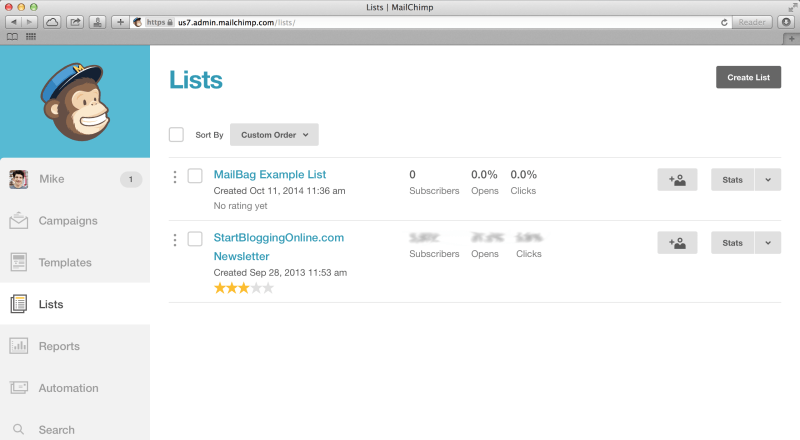Open the StartBloggingOnline.com Newsletter link
This screenshot has height=440, width=800.
click(x=279, y=247)
